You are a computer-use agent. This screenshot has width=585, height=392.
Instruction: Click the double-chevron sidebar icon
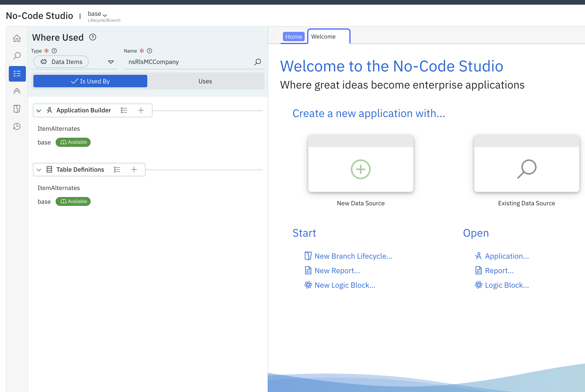pyautogui.click(x=17, y=91)
